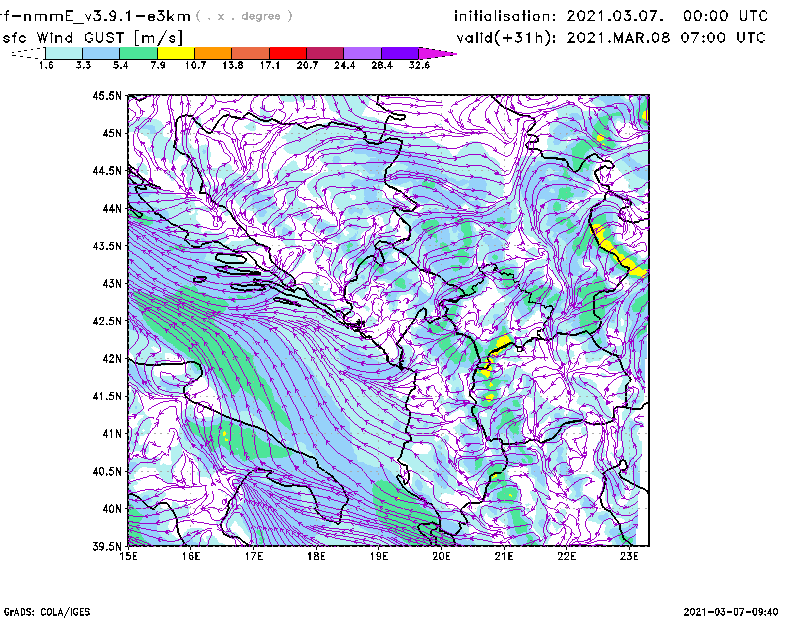
Task: Click the 17.1 colorbar value
Action: 269,65
